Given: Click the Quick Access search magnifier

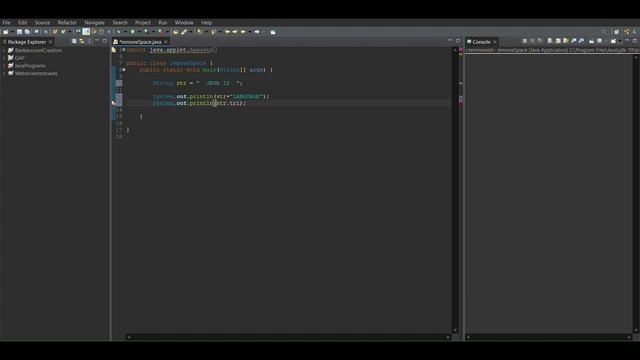Looking at the screenshot, I should tap(604, 32).
